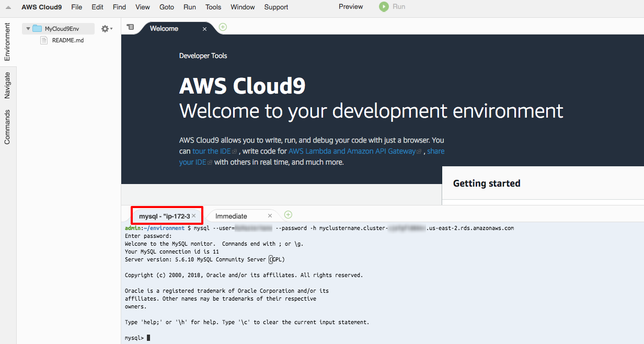Click the Developer Tools text
Image resolution: width=644 pixels, height=344 pixels.
[x=203, y=56]
